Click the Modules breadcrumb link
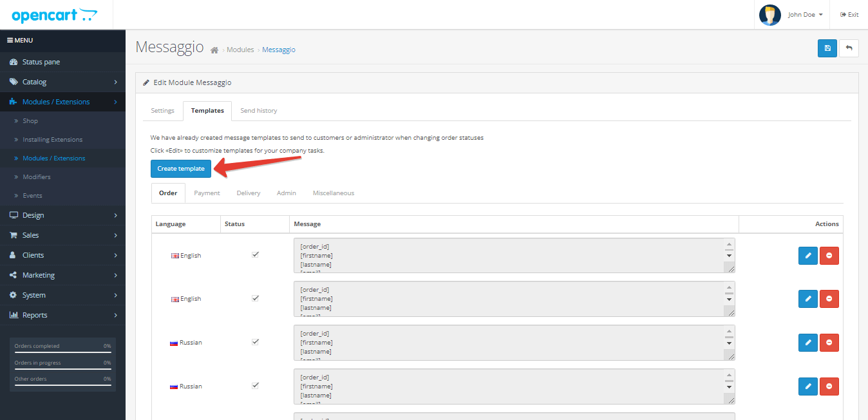 point(240,50)
